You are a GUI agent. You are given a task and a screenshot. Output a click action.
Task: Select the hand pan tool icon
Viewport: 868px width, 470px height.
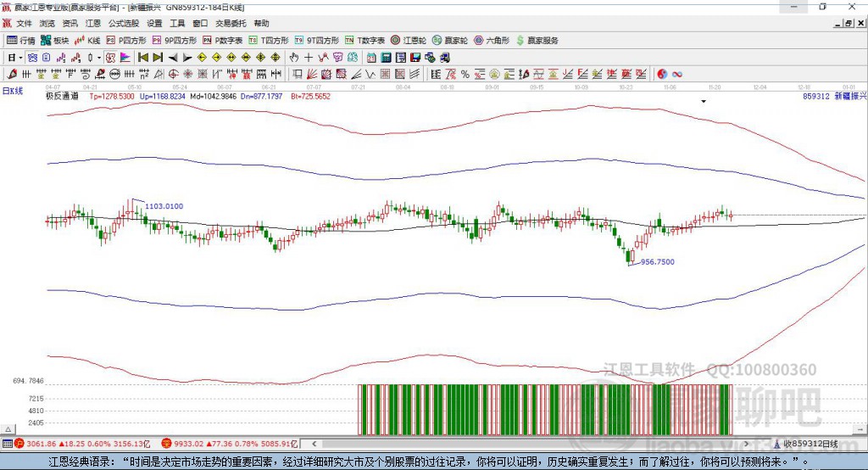[294, 58]
